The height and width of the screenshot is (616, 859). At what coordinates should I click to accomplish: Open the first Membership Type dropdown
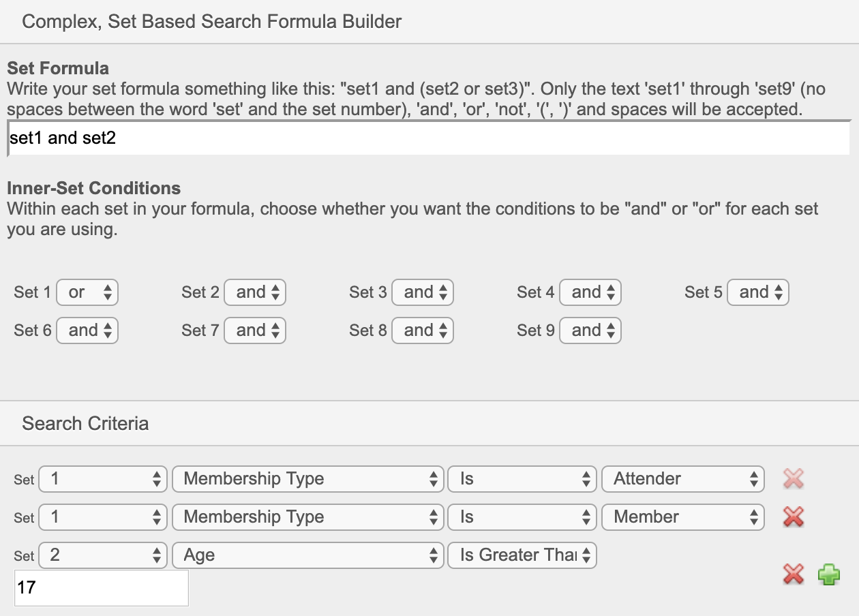[x=308, y=479]
